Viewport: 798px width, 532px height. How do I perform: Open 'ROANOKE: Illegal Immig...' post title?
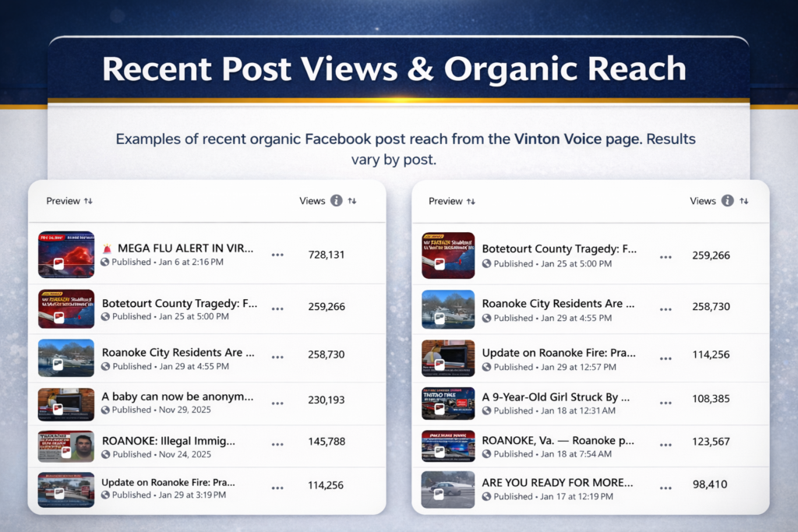(x=168, y=441)
